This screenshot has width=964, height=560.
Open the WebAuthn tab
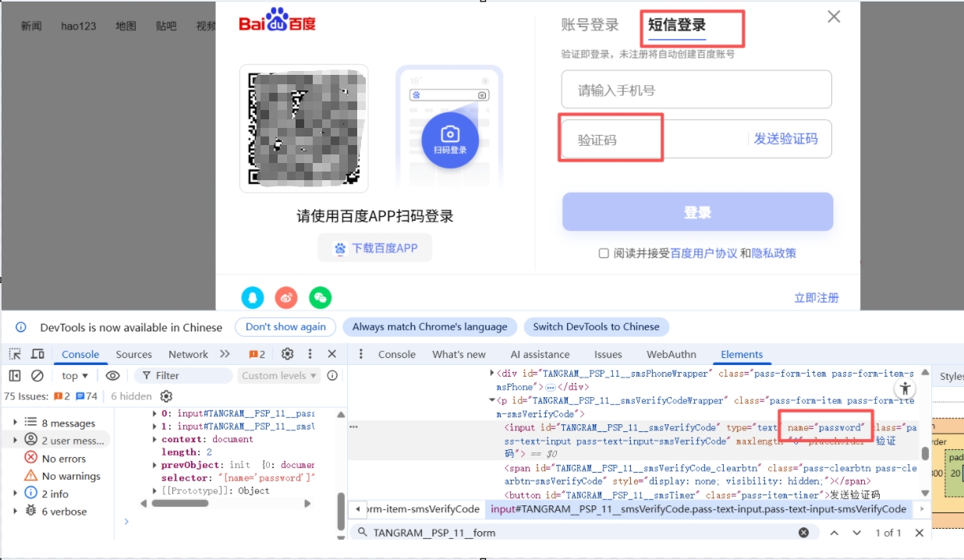(x=672, y=354)
